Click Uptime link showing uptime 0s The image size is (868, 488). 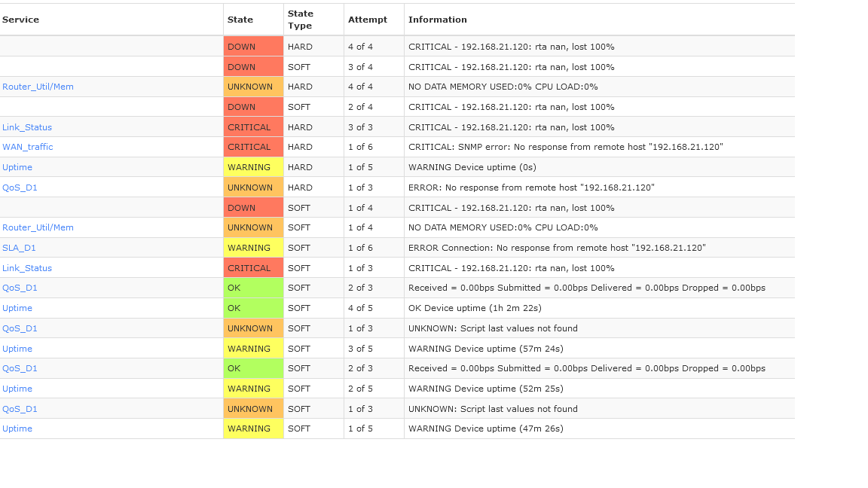17,167
